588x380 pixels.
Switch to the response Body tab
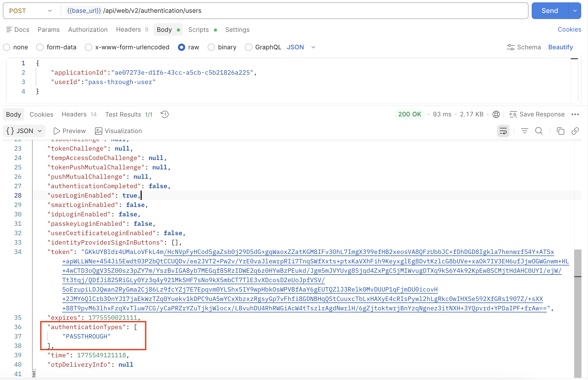point(14,114)
